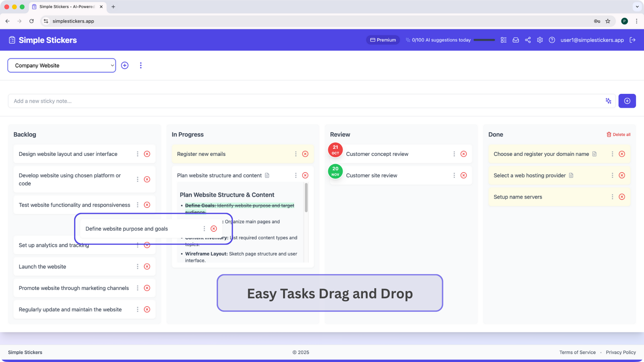Expand the Company Website board dropdown
644x362 pixels.
point(62,65)
